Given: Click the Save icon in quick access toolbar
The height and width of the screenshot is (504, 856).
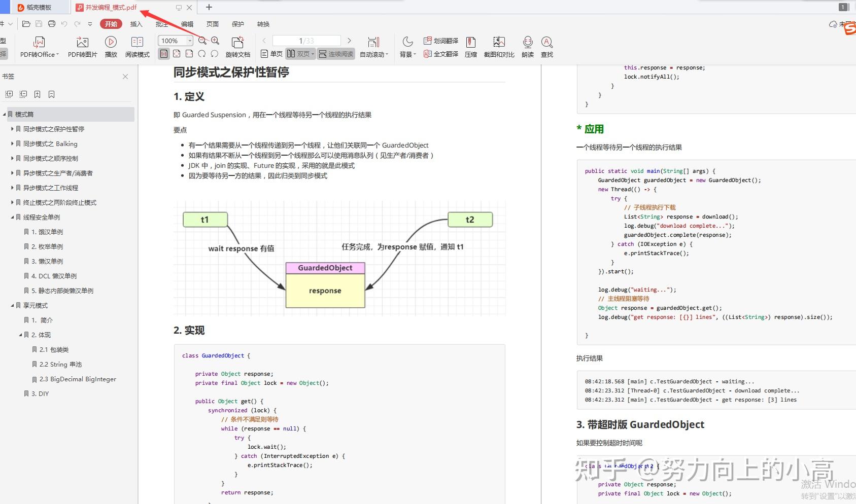Looking at the screenshot, I should click(x=39, y=24).
